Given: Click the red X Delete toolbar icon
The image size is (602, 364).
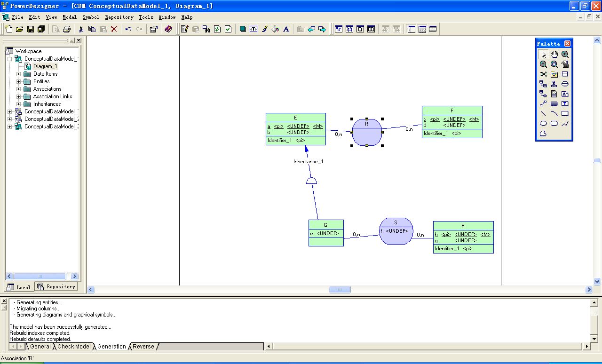Looking at the screenshot, I should [114, 29].
